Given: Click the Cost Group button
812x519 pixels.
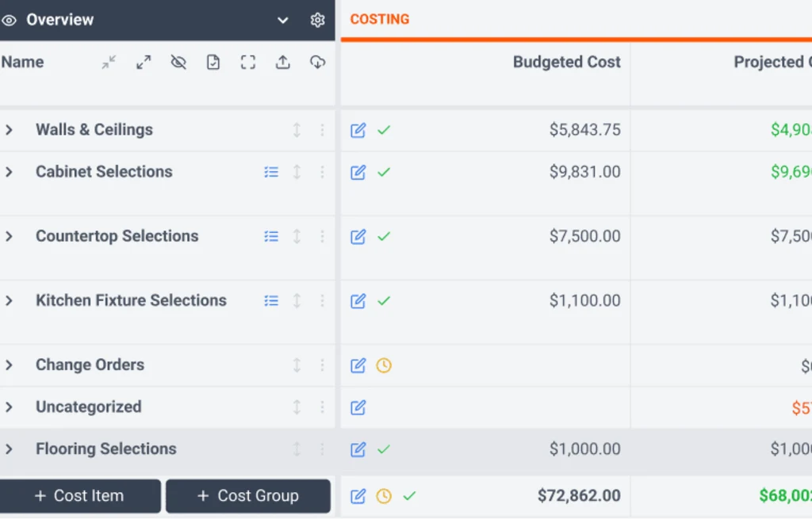Looking at the screenshot, I should pos(247,496).
